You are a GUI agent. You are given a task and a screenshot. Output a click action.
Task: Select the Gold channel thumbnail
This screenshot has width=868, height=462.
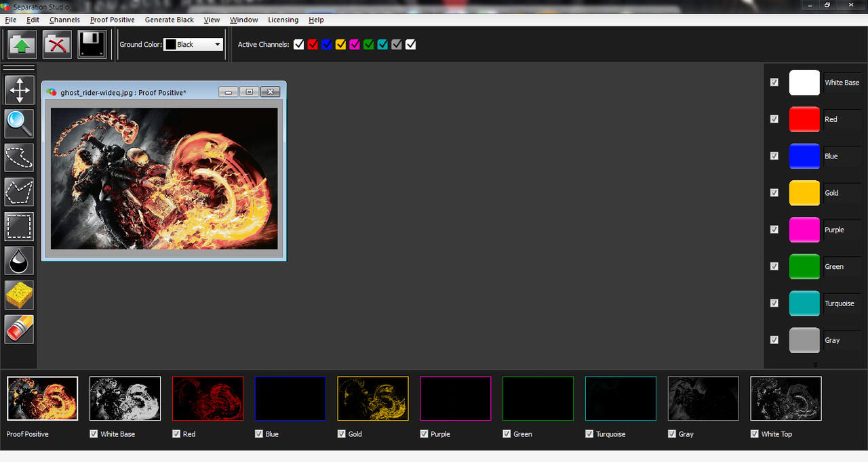tap(373, 398)
